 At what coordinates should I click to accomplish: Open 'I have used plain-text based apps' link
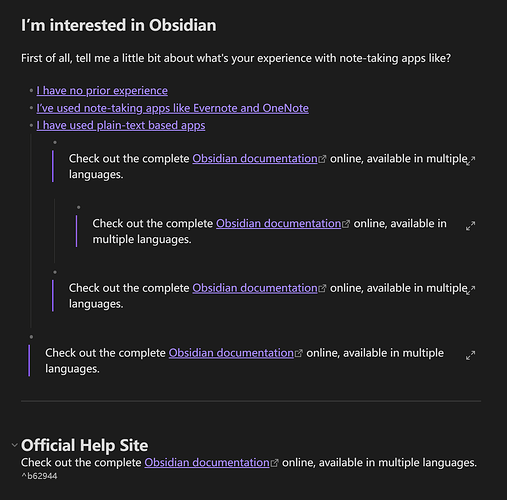(x=121, y=125)
